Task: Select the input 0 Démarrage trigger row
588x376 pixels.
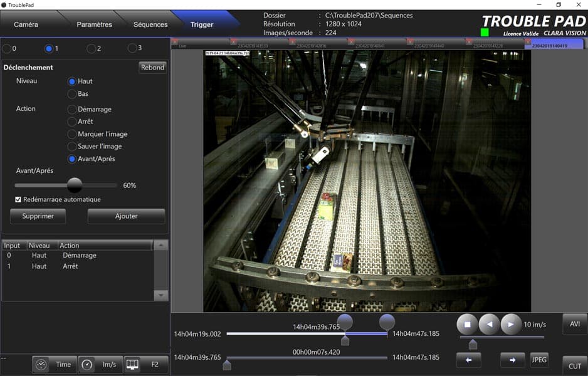Action: (78, 255)
